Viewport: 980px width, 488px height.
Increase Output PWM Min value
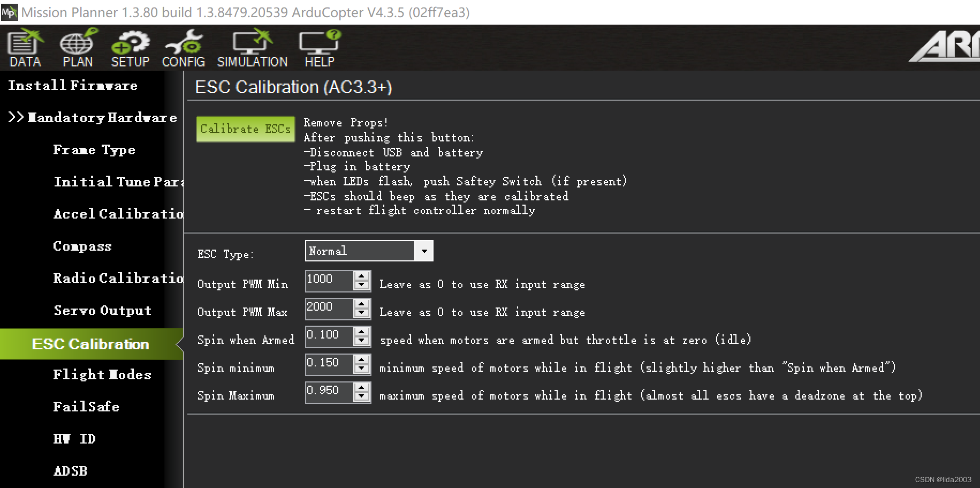click(362, 275)
